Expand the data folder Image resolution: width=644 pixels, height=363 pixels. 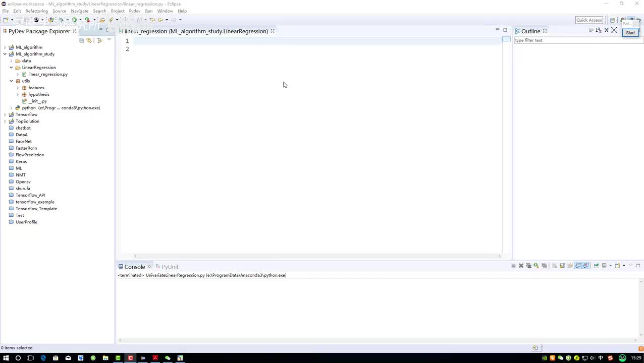pos(11,61)
